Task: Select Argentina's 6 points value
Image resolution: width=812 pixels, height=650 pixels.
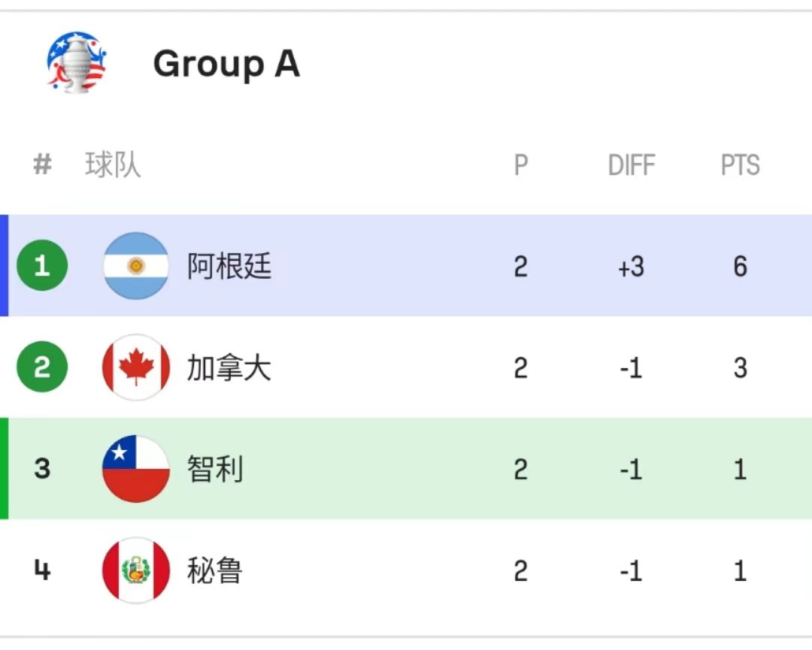Action: click(740, 267)
